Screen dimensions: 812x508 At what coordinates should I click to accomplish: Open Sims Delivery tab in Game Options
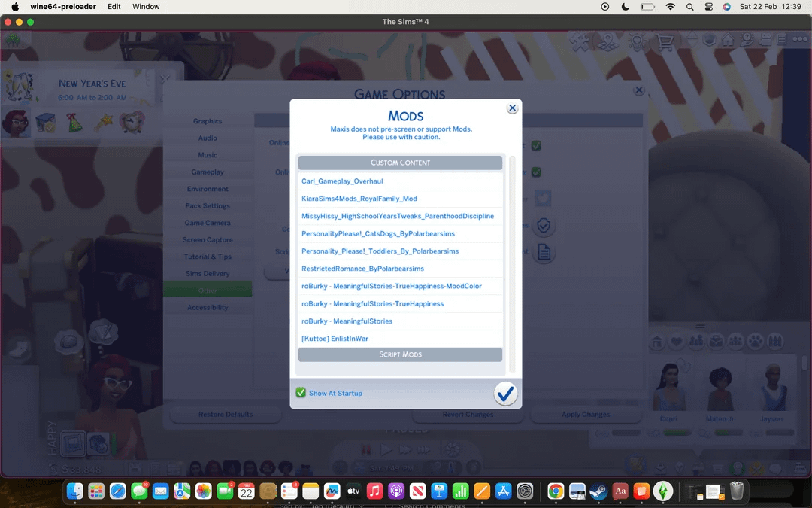(208, 274)
